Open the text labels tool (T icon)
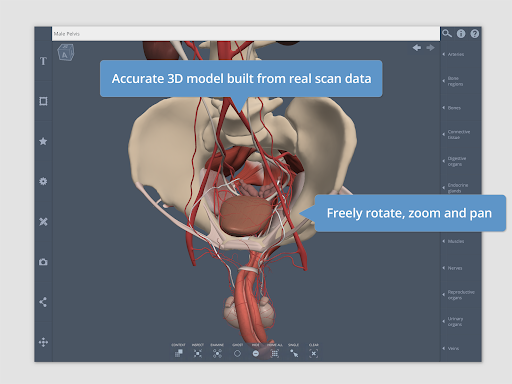The height and width of the screenshot is (384, 512). (43, 61)
